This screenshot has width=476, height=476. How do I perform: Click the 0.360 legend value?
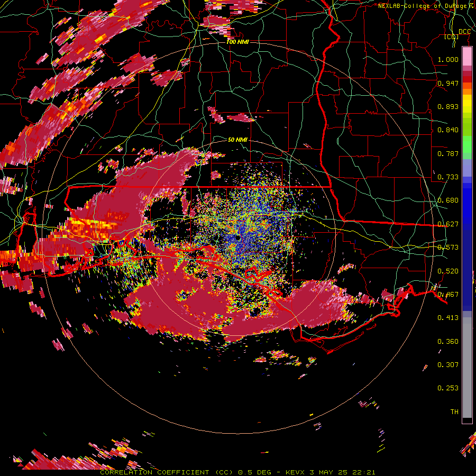coord(448,341)
